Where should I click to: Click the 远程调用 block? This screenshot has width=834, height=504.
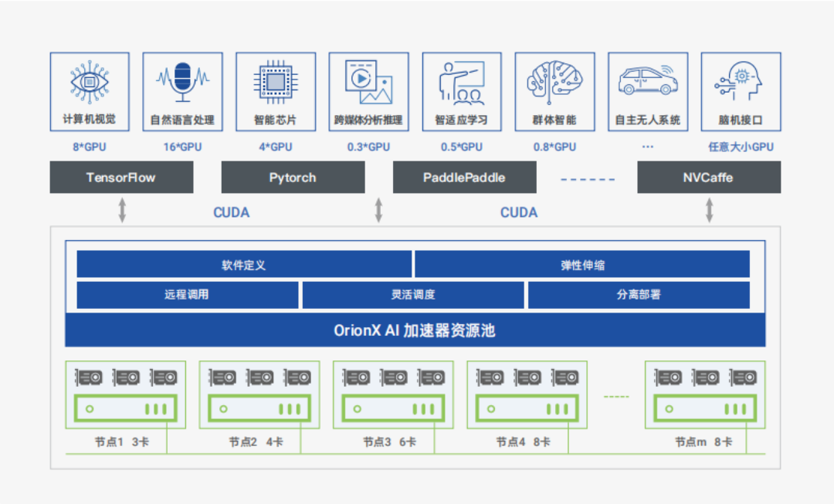pyautogui.click(x=187, y=295)
